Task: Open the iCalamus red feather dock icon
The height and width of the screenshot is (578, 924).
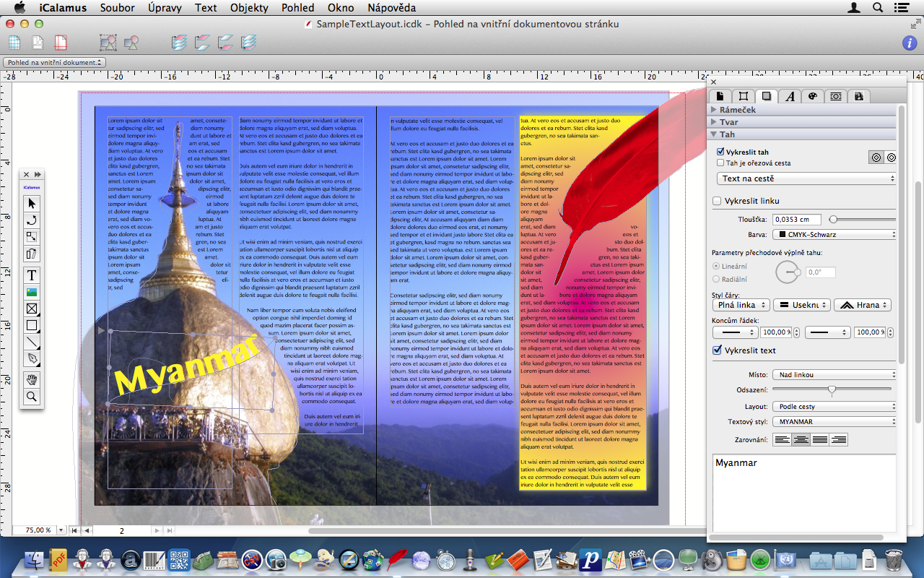Action: [x=398, y=560]
